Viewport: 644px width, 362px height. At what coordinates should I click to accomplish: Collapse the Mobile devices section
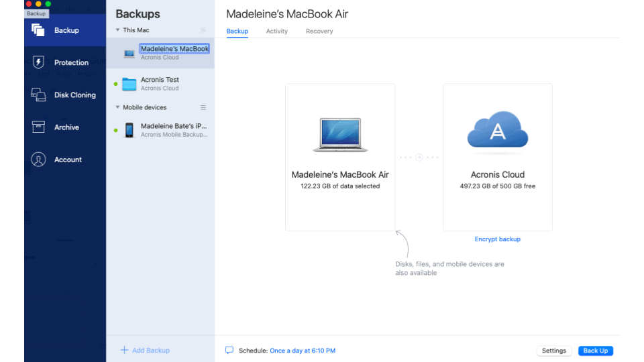point(117,107)
